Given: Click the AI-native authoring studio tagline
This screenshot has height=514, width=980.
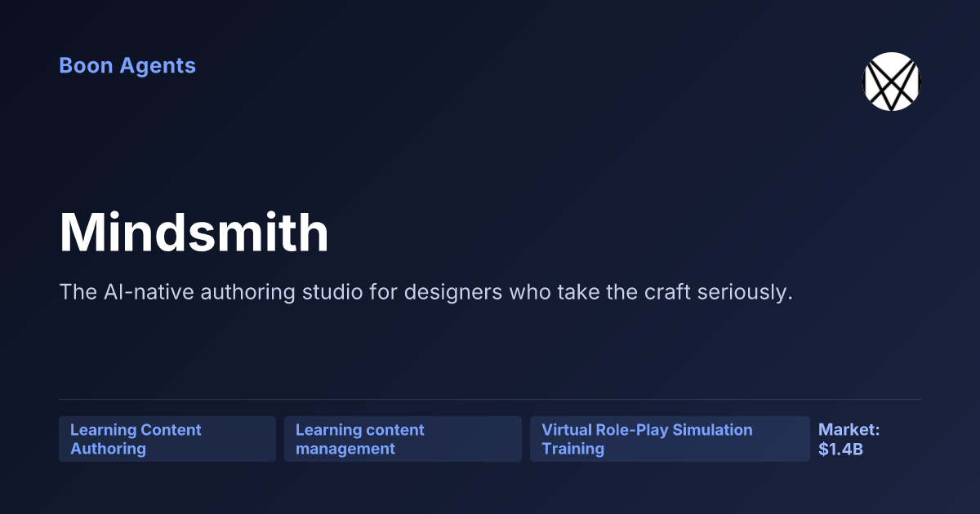Looking at the screenshot, I should [x=426, y=292].
